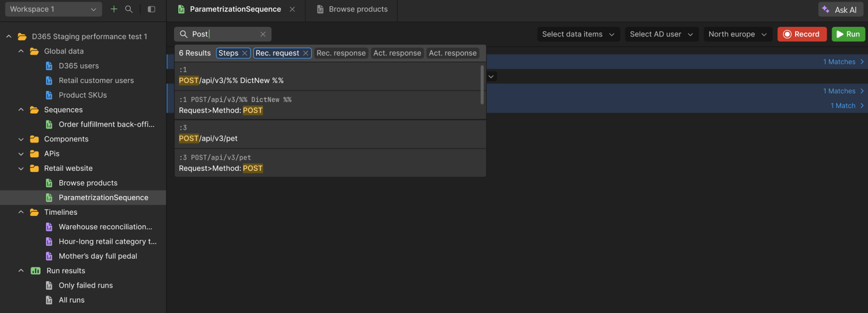Open the Workspace 1 dropdown

point(53,9)
